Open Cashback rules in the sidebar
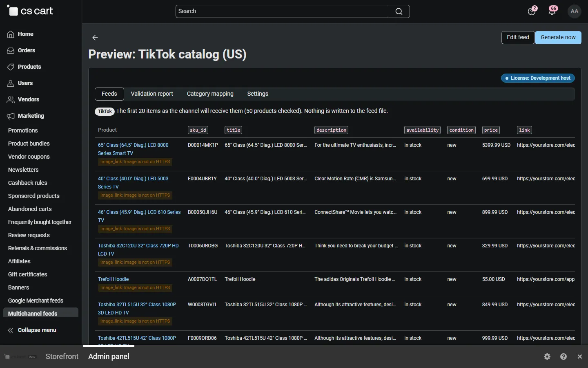This screenshot has height=368, width=588. tap(28, 183)
